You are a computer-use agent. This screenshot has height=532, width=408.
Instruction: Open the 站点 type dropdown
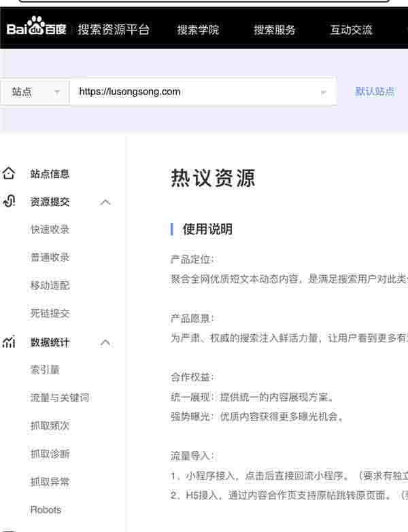click(x=35, y=92)
